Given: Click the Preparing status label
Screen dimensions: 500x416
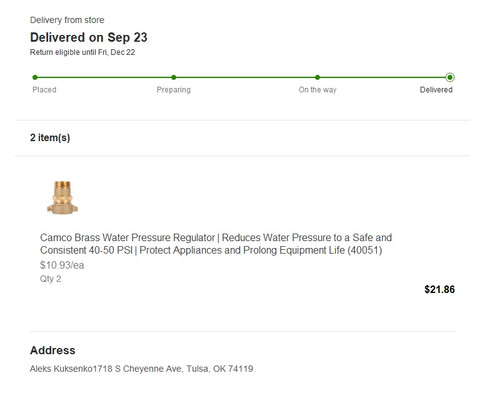Looking at the screenshot, I should (x=174, y=90).
